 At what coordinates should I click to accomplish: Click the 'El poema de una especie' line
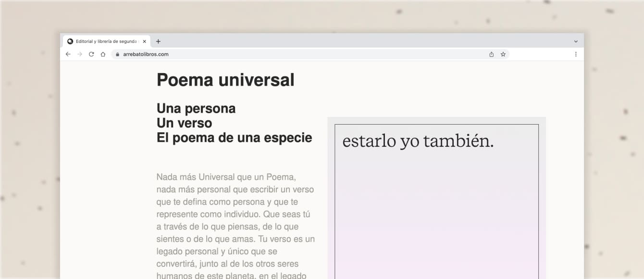[234, 138]
